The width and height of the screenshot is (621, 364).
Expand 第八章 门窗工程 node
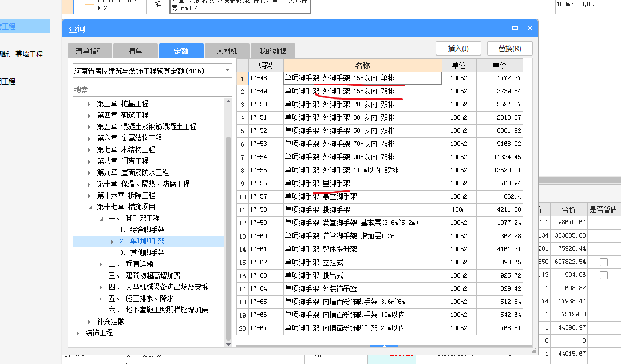click(x=89, y=161)
